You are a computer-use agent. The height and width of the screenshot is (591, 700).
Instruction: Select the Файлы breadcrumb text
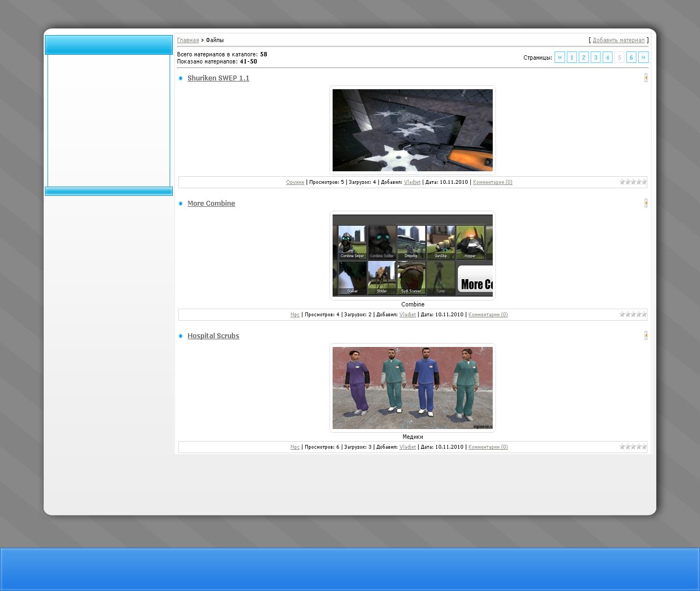(215, 40)
